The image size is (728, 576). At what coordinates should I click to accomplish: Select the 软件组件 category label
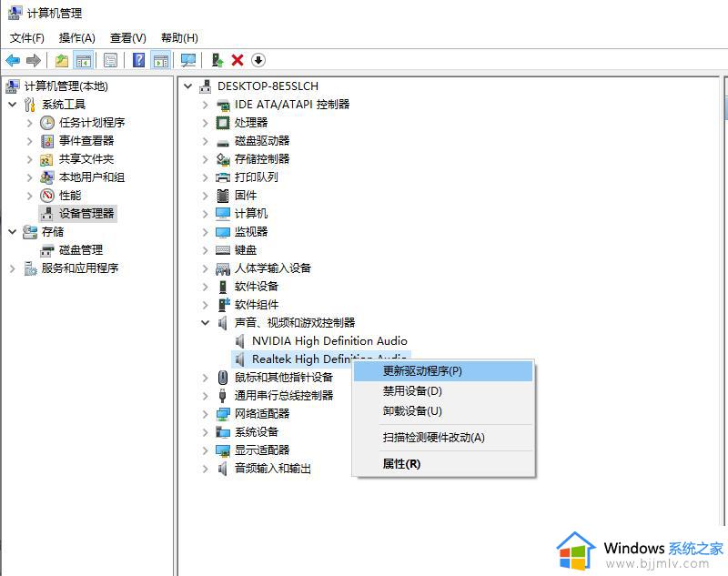click(257, 305)
